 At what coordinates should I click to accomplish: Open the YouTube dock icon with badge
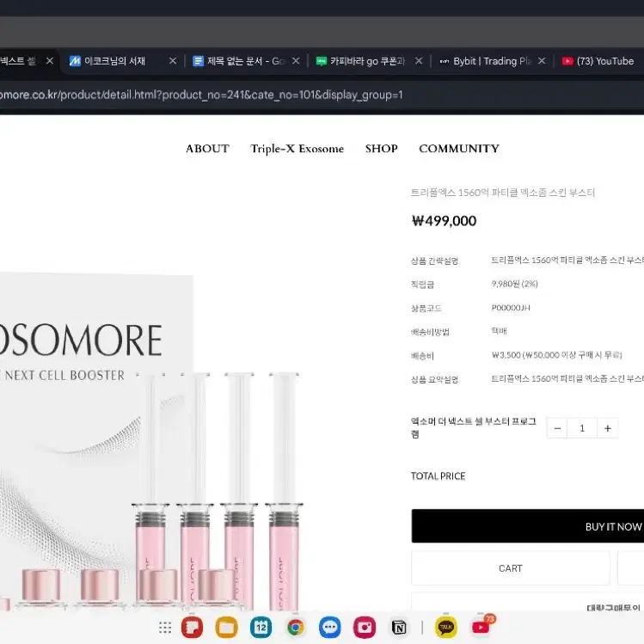[x=481, y=626]
